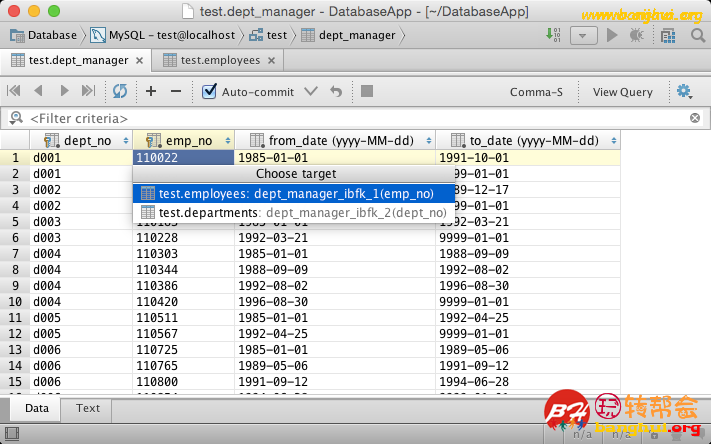This screenshot has width=711, height=444.
Task: Go to previous page arrow
Action: click(39, 91)
